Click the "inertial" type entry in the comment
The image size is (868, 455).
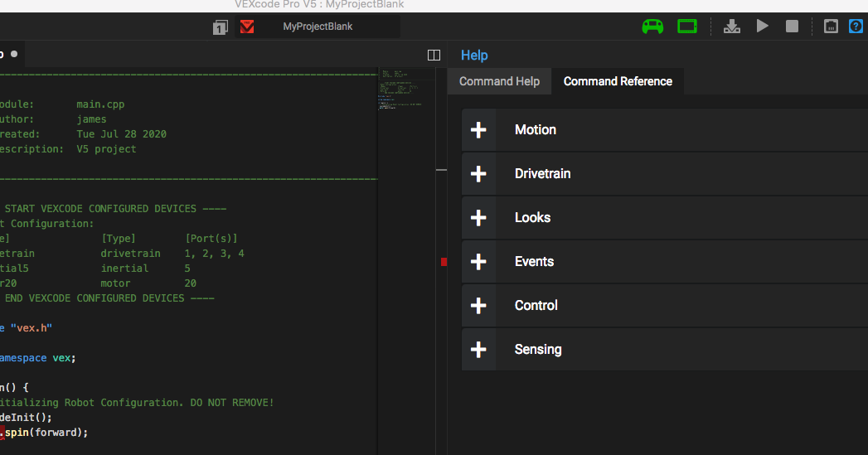(124, 269)
